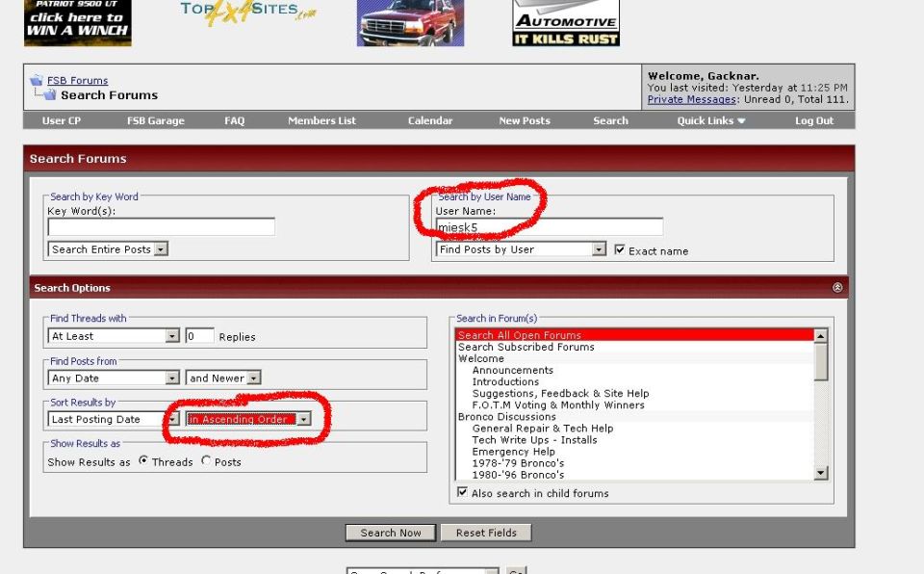Select 1978-'79 Bronco's forum

point(634,463)
